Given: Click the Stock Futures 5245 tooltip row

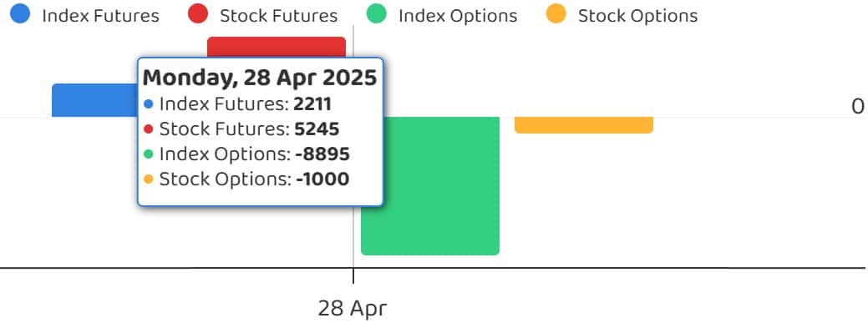Looking at the screenshot, I should click(241, 129).
